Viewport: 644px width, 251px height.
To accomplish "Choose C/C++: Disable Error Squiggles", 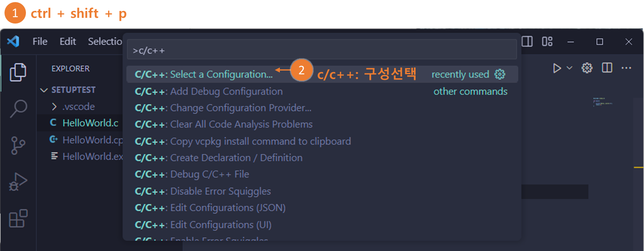I will (x=322, y=191).
